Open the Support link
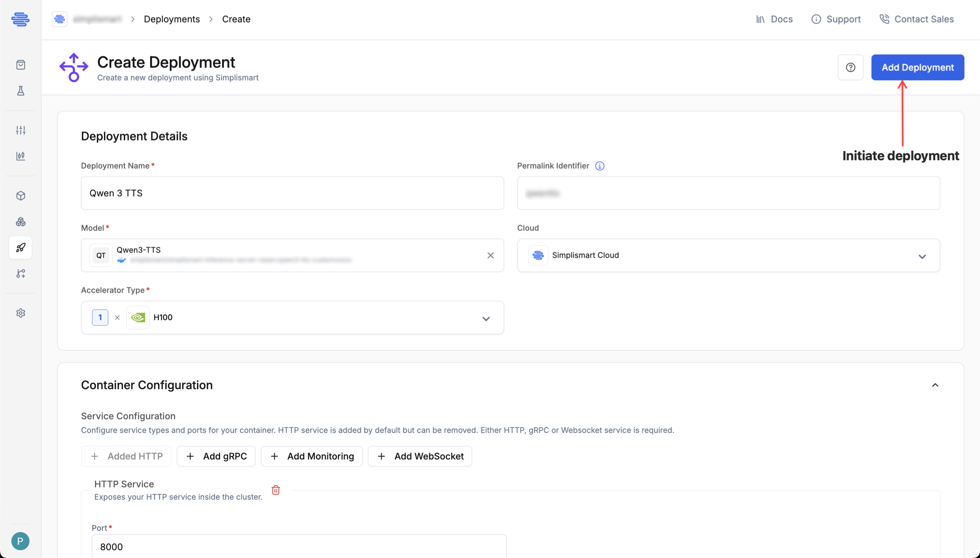Screen dimensions: 980x558 [x=836, y=19]
